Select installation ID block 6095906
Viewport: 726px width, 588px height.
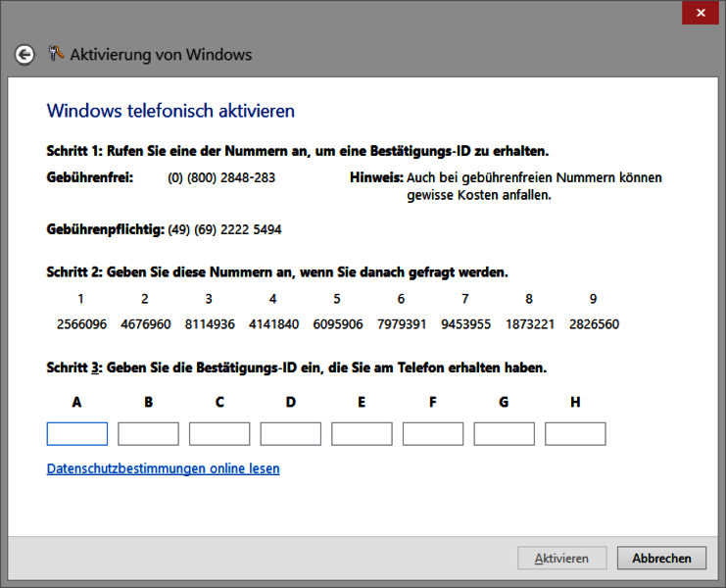coord(338,324)
